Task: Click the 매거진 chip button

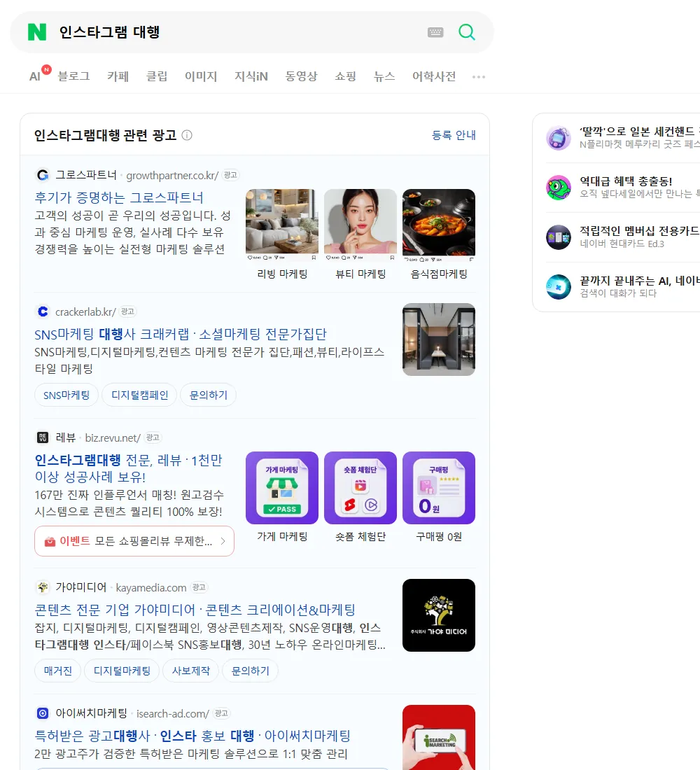Action: click(x=58, y=671)
